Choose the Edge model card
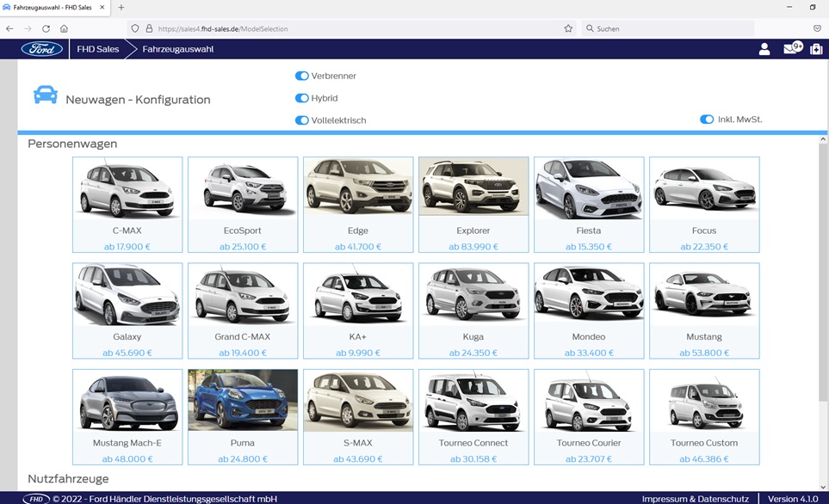 click(358, 205)
